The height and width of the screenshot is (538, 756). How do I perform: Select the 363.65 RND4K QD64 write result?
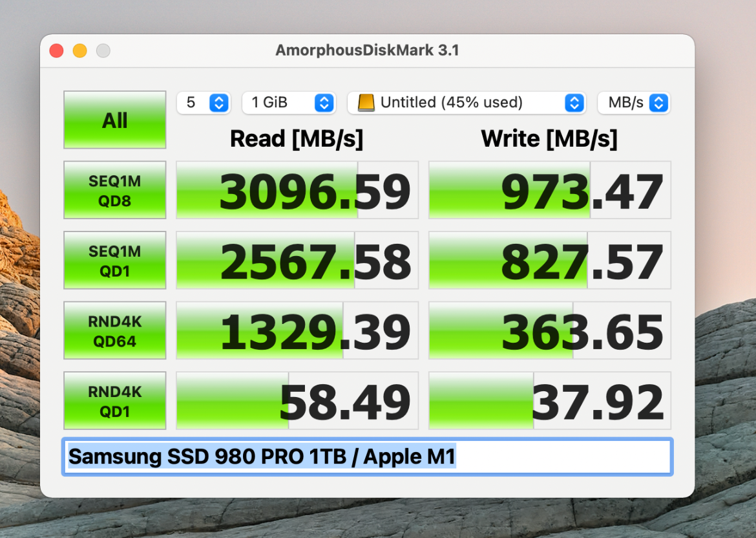tap(550, 330)
